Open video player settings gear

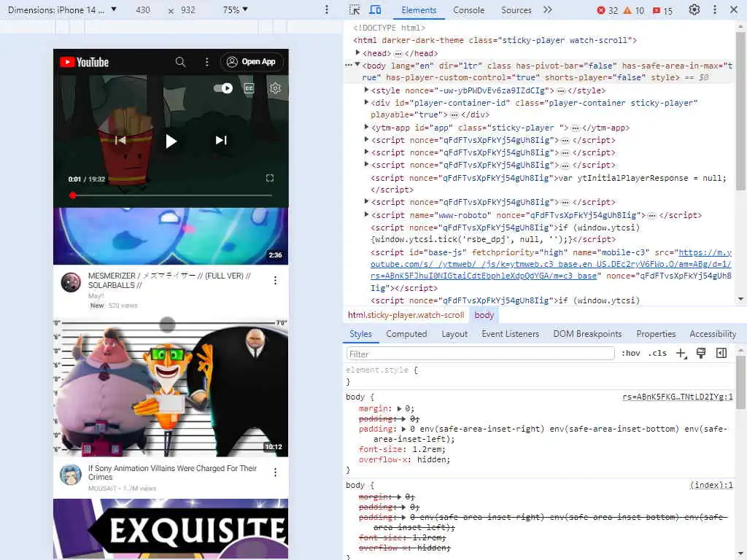pyautogui.click(x=275, y=88)
